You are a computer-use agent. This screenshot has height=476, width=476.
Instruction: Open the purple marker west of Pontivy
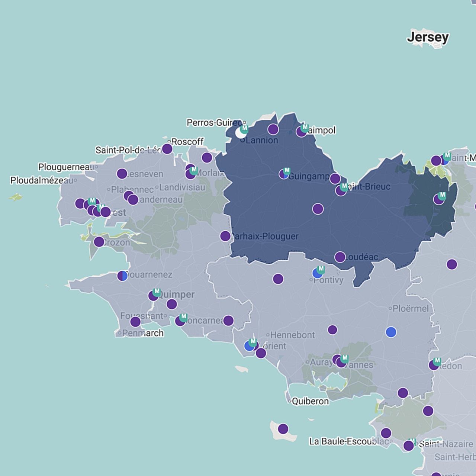(x=278, y=279)
